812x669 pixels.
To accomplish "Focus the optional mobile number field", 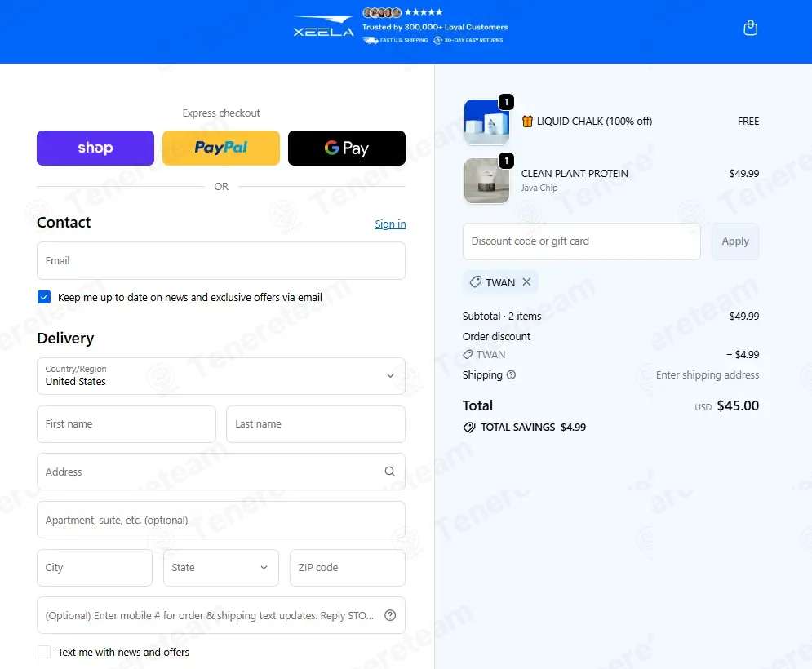I will pyautogui.click(x=221, y=615).
